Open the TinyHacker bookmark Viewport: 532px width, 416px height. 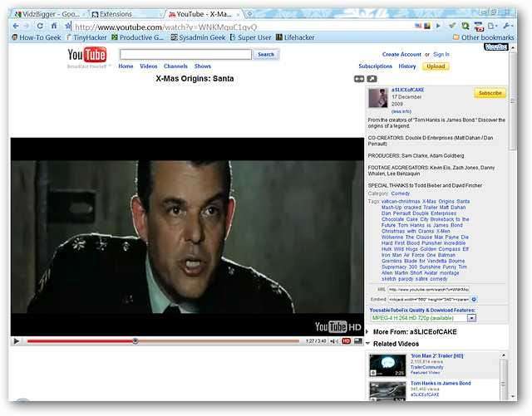[86, 37]
